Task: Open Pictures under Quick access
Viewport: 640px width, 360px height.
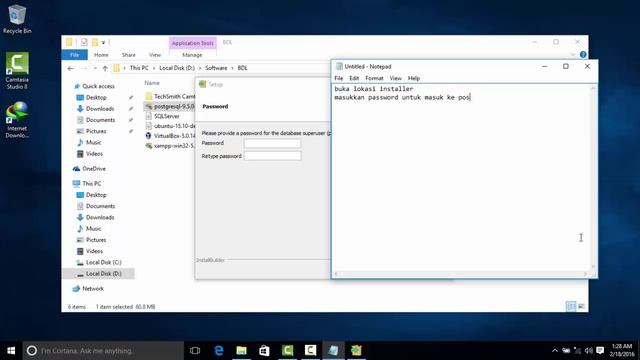Action: pyautogui.click(x=96, y=131)
